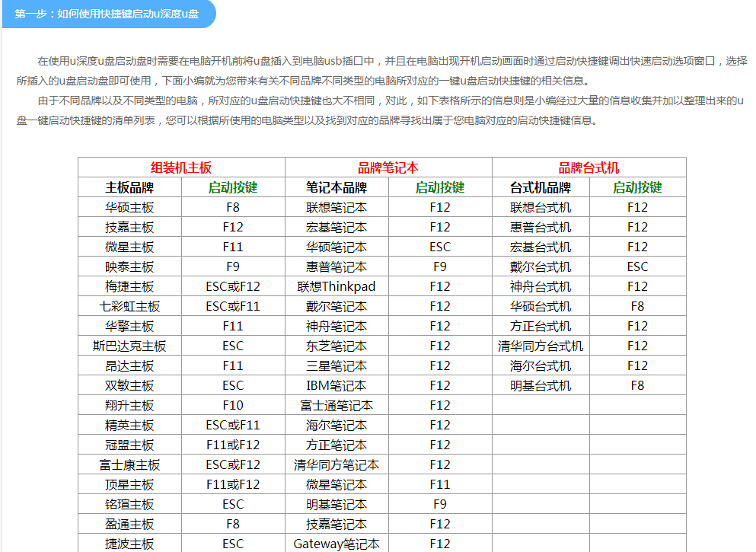The image size is (756, 552).
Task: Select the 'IBM笔记本' cell
Action: [337, 385]
